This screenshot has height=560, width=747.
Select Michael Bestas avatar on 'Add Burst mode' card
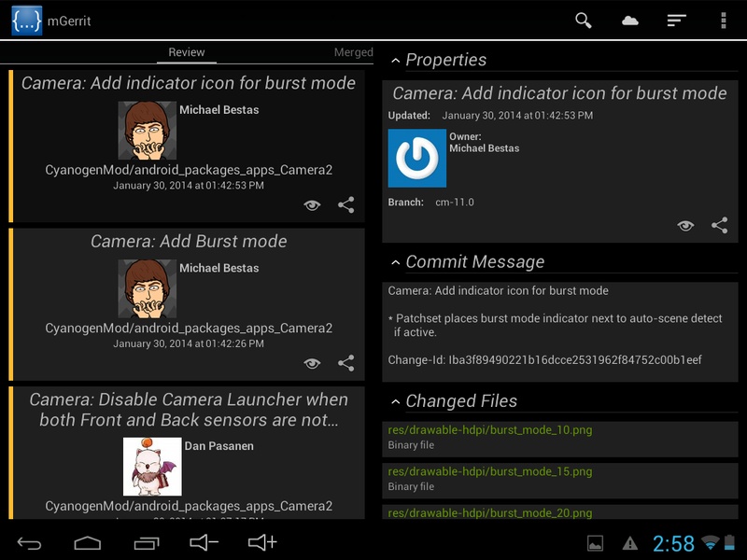tap(148, 288)
